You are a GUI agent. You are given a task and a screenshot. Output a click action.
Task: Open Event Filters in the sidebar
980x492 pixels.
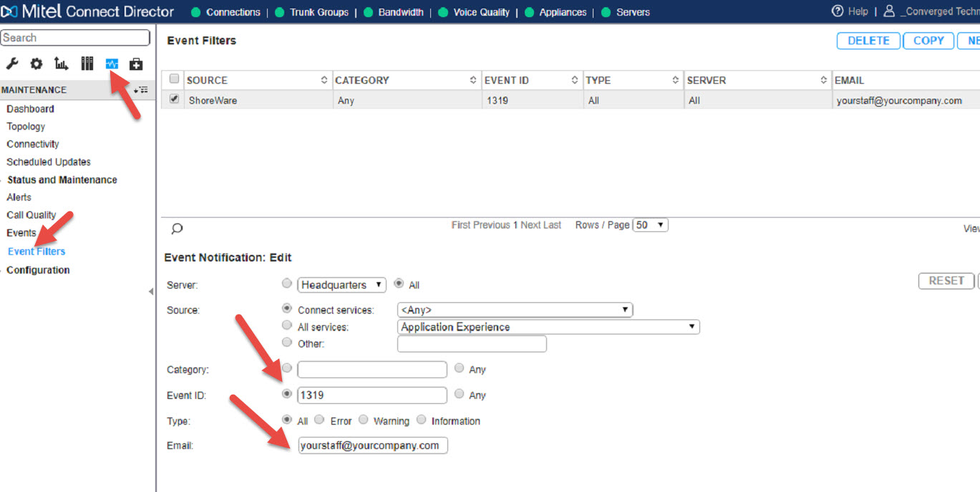coord(37,251)
